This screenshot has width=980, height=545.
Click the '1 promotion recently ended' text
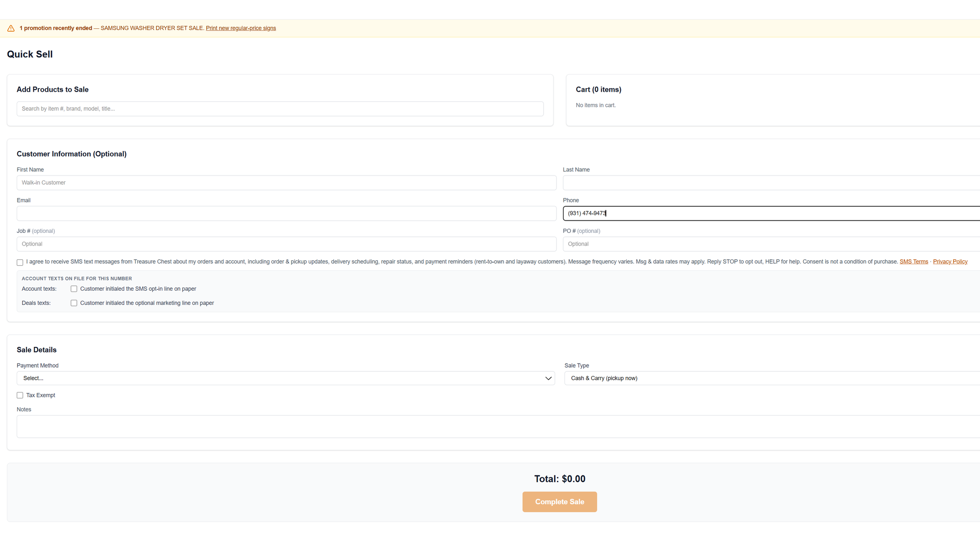tap(56, 28)
